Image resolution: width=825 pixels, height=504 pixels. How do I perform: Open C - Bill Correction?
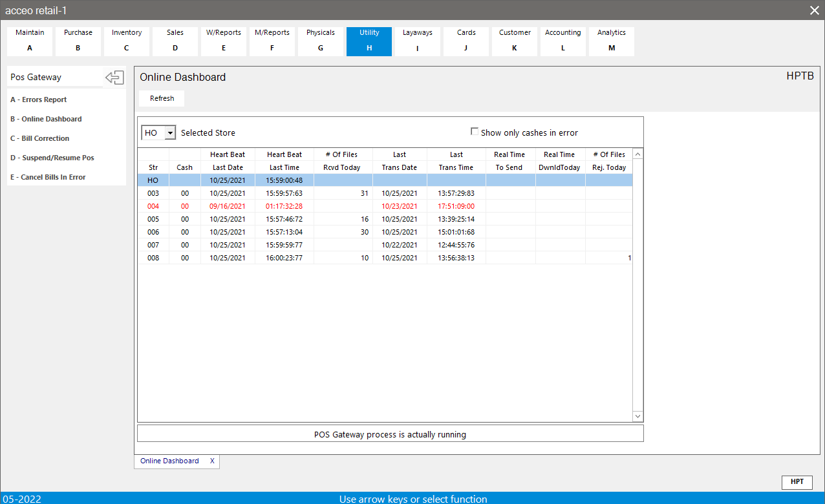pos(39,138)
